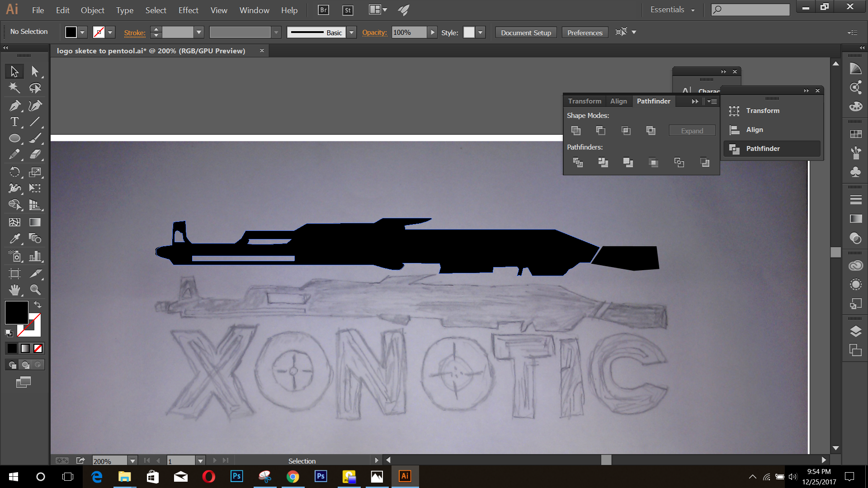Select the Magic Wand tool
The width and height of the screenshot is (868, 488).
[x=14, y=88]
